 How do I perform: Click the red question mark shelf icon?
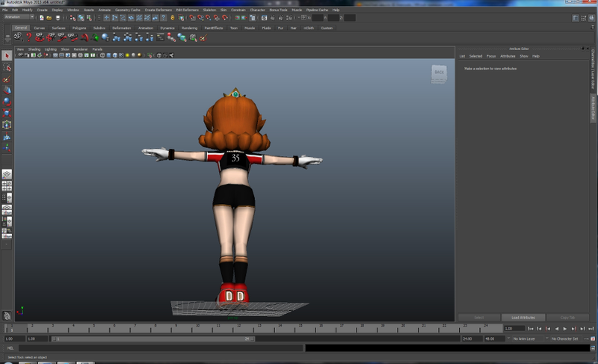click(x=29, y=37)
